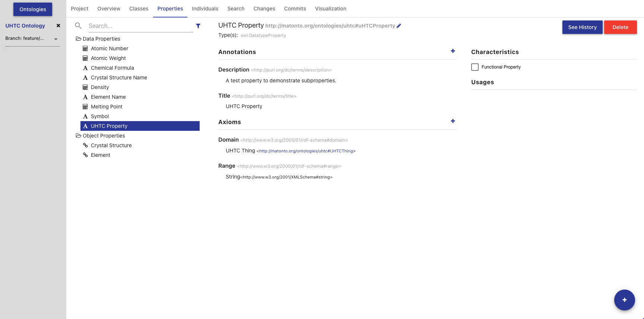Open the Branch selection dropdown
Image resolution: width=644 pixels, height=319 pixels.
55,39
